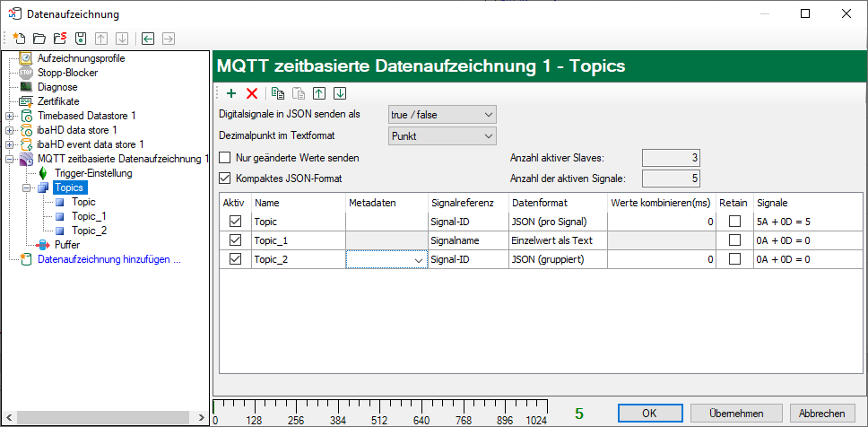Select Topic_1 in the tree
Viewport: 868px width, 427px height.
[x=89, y=216]
